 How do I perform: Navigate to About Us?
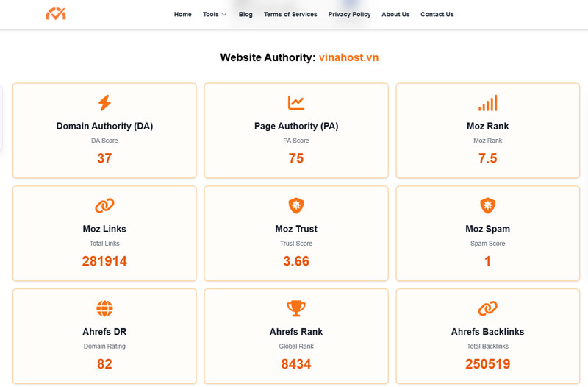click(395, 14)
